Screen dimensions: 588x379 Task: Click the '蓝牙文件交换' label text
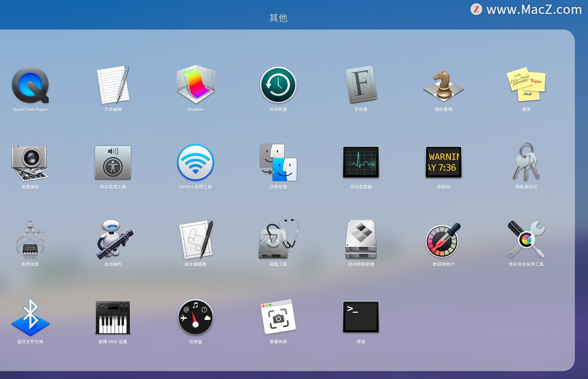click(30, 342)
